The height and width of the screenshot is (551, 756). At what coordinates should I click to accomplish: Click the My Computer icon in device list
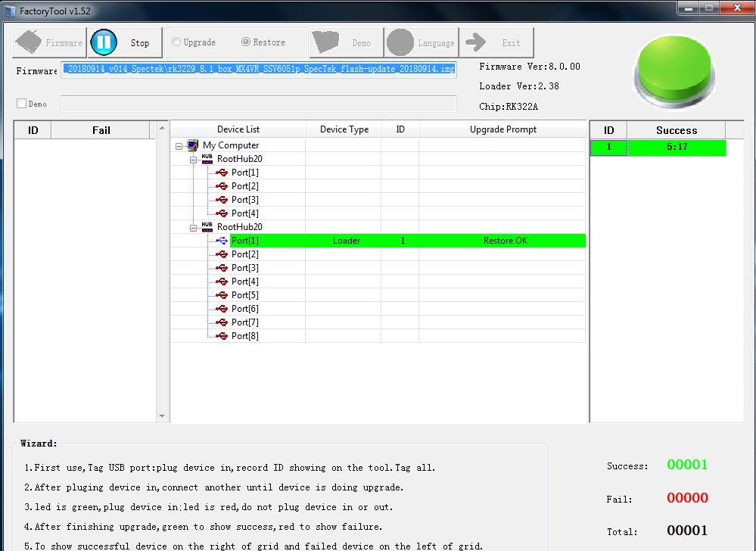click(193, 145)
